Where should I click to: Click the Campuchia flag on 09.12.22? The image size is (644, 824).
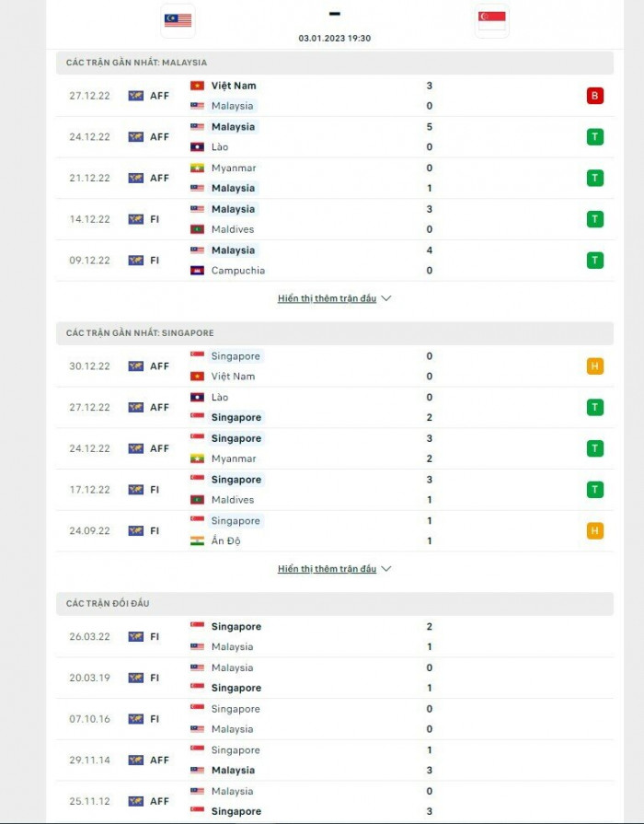click(197, 271)
